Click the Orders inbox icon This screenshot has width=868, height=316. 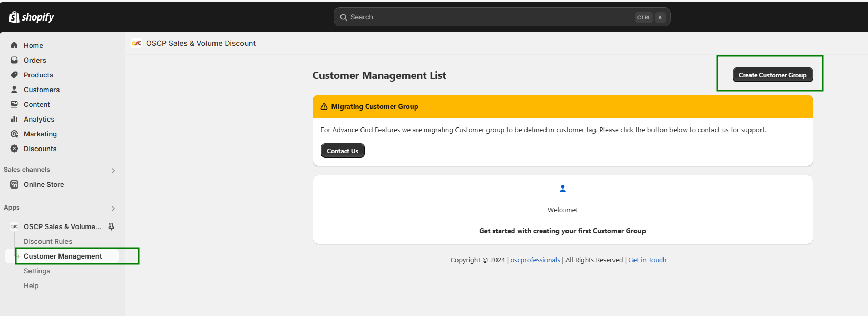tap(14, 60)
